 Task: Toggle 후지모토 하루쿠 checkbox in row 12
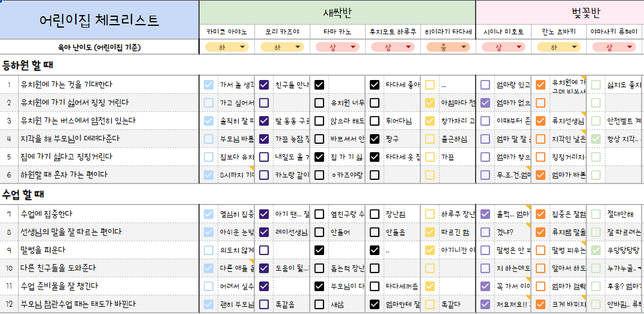[374, 304]
